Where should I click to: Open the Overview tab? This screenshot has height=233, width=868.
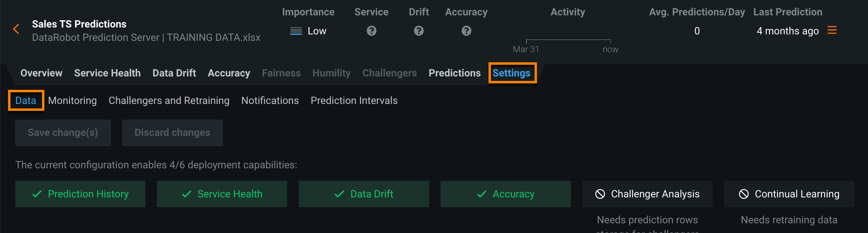(42, 73)
